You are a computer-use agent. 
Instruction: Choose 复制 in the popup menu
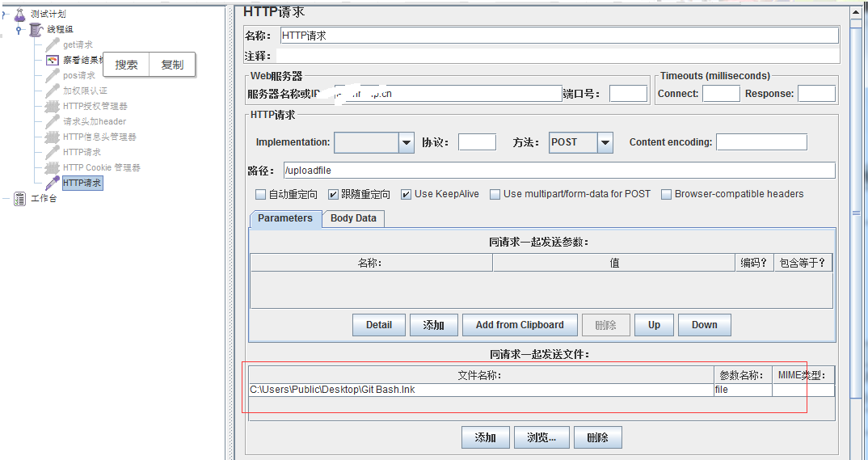point(172,65)
